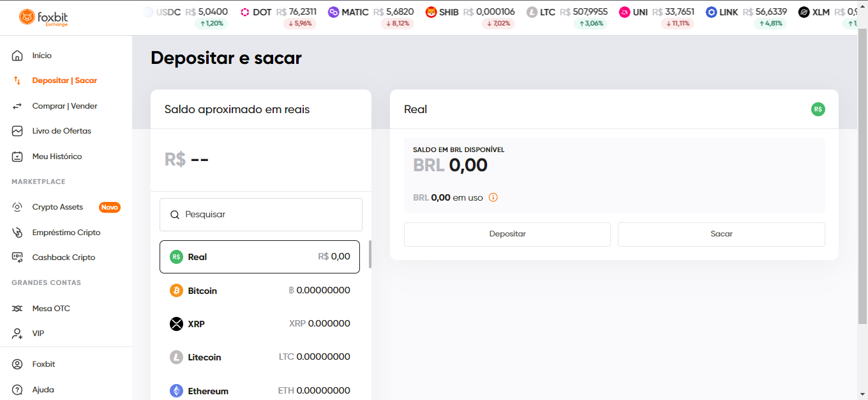The height and width of the screenshot is (400, 868).
Task: Click the VIP person icon in sidebar
Action: [x=18, y=333]
